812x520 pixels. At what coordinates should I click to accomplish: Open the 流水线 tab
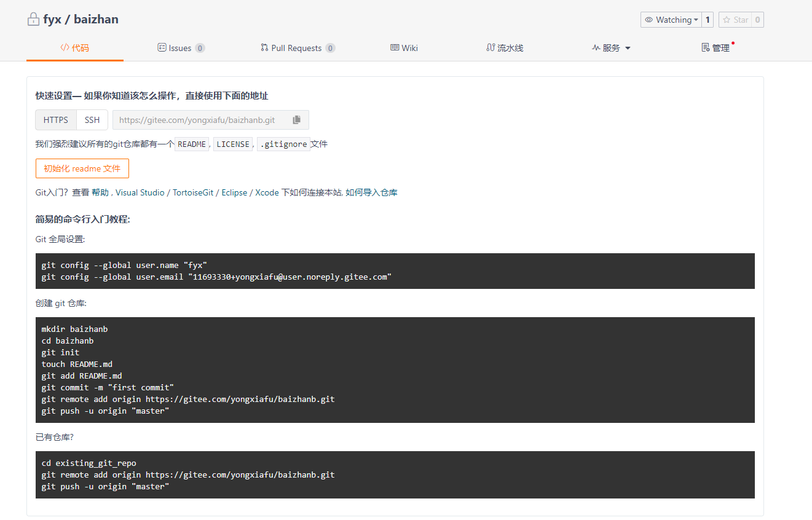[x=505, y=48]
